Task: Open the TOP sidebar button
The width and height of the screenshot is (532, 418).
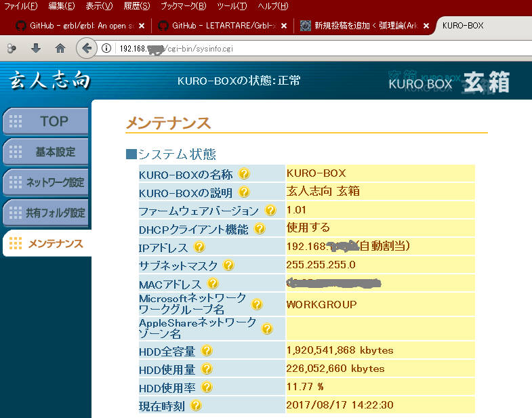Action: click(x=46, y=121)
